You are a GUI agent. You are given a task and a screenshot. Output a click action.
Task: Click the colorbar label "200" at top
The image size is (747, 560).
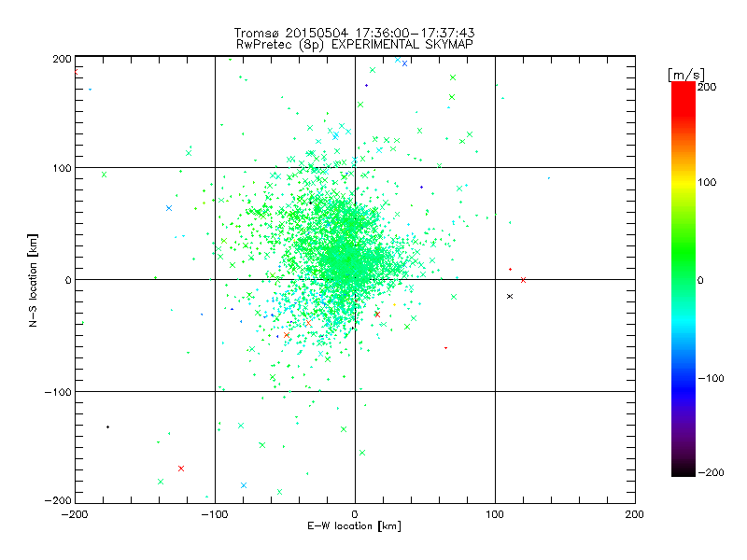point(707,87)
